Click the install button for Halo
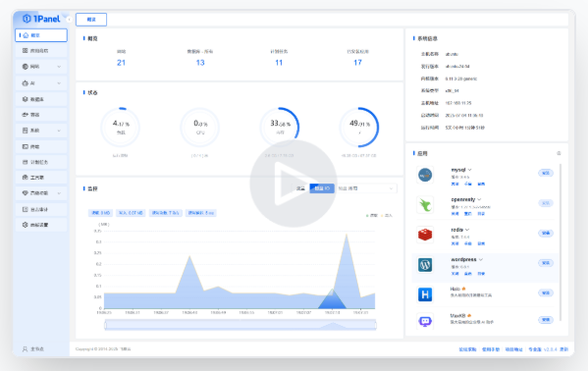This screenshot has width=588, height=371. pos(546,292)
